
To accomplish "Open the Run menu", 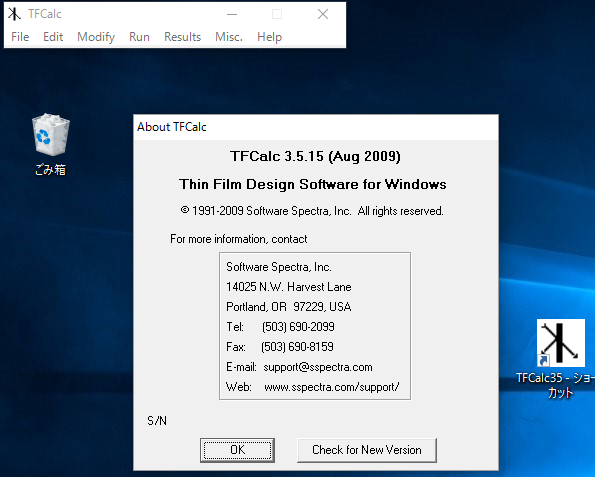I will [139, 37].
